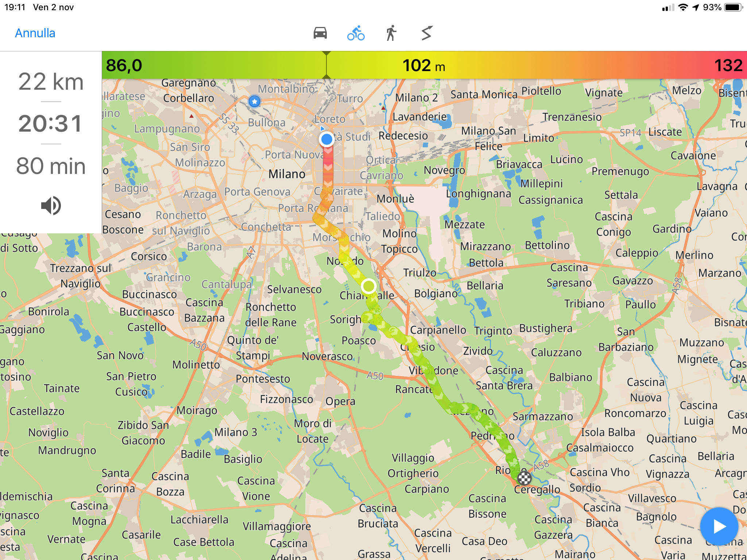Tap the yellow-green intermediate route marker
747x560 pixels.
coord(369,286)
